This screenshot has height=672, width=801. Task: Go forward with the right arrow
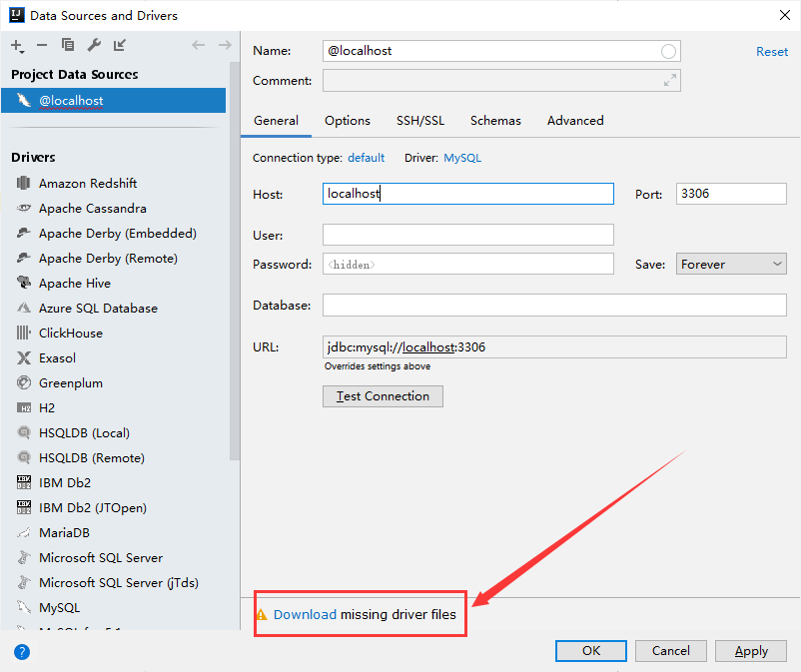pos(225,45)
